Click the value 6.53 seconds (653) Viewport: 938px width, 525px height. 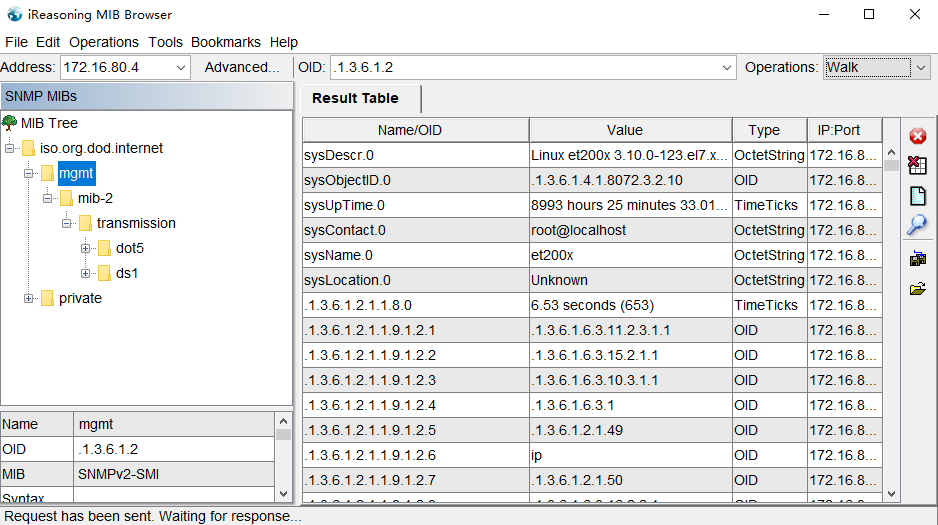(x=592, y=306)
